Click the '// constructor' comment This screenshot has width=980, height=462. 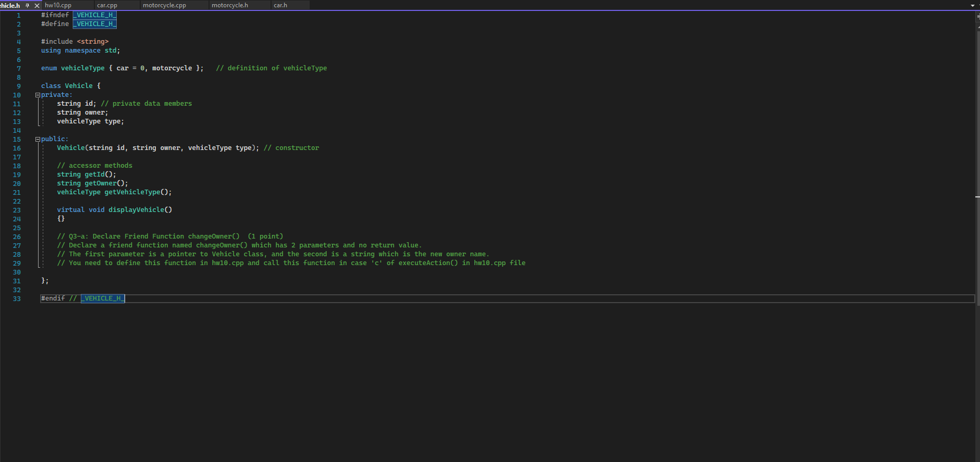coord(291,148)
